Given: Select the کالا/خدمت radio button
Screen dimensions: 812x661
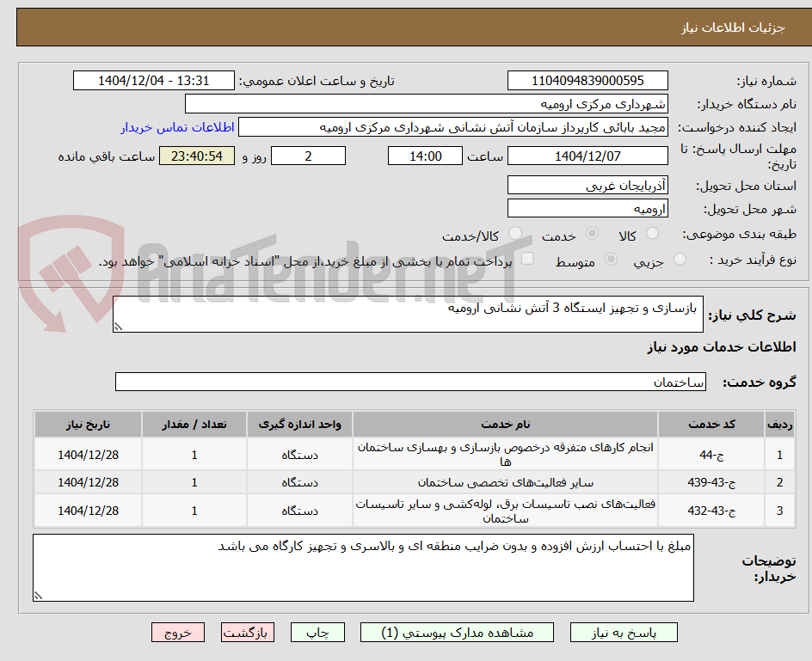Looking at the screenshot, I should (515, 234).
